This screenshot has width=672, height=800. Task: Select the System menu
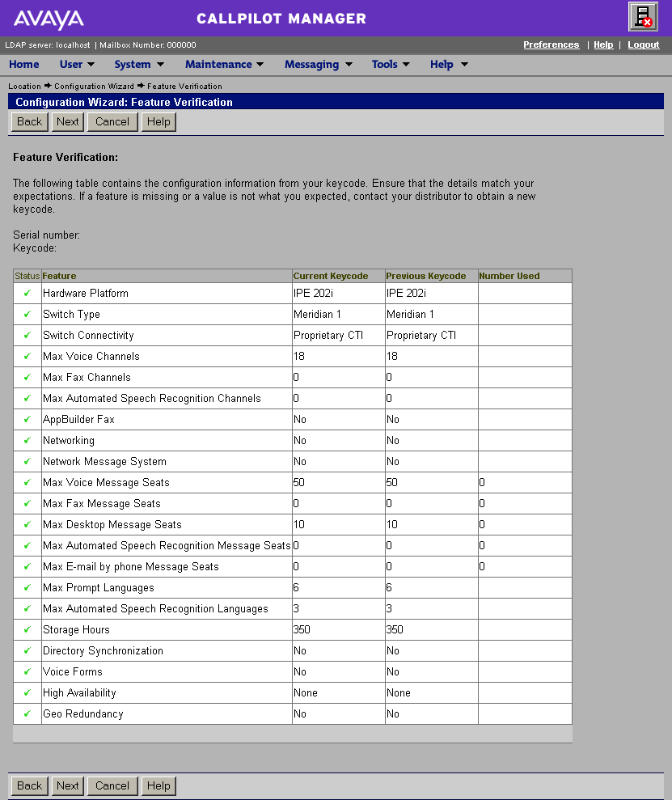133,64
